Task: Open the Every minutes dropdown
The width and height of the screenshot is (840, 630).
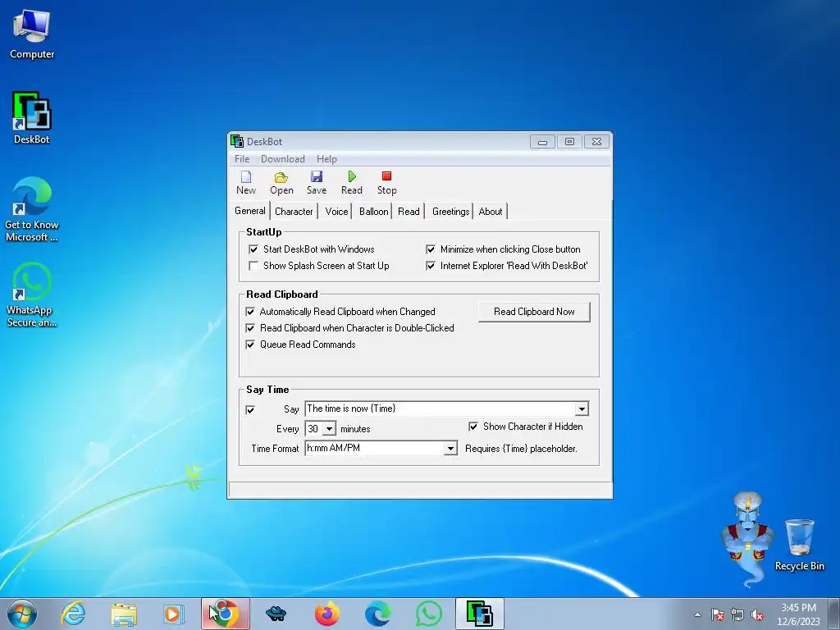Action: click(329, 428)
